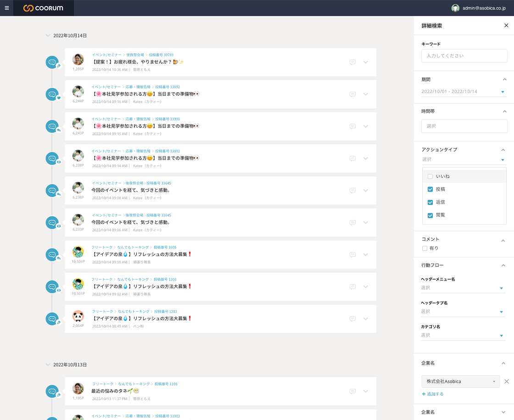Check the いいね action type checkbox
514x420 pixels.
tap(430, 177)
